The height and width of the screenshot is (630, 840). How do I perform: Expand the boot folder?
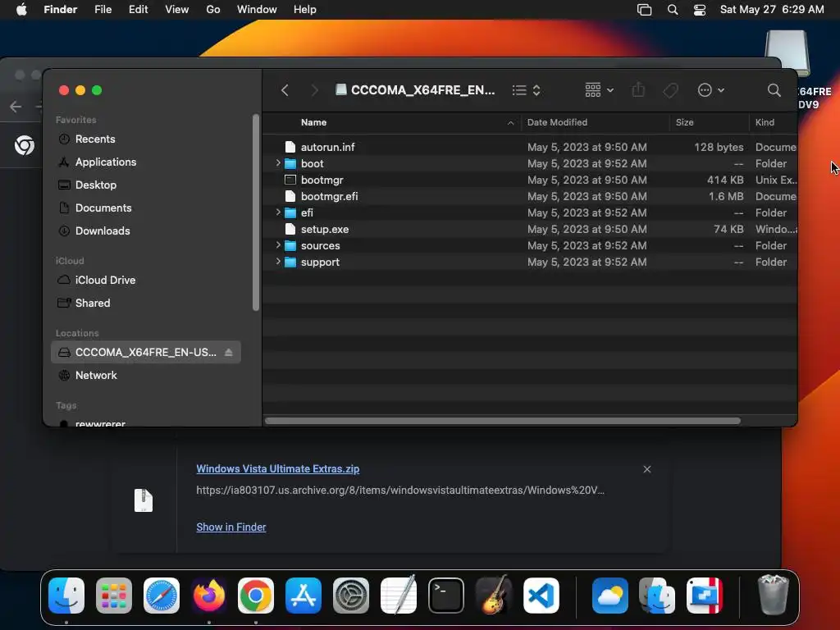[x=278, y=163]
